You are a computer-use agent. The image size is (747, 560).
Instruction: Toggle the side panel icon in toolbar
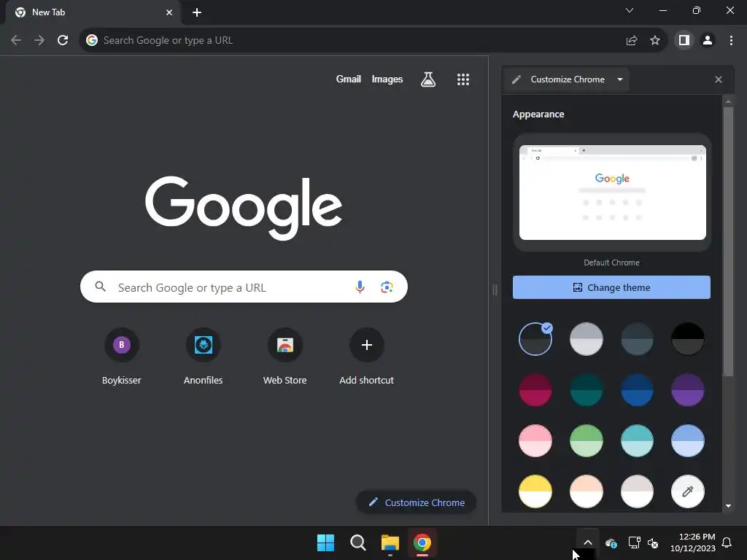pos(684,41)
